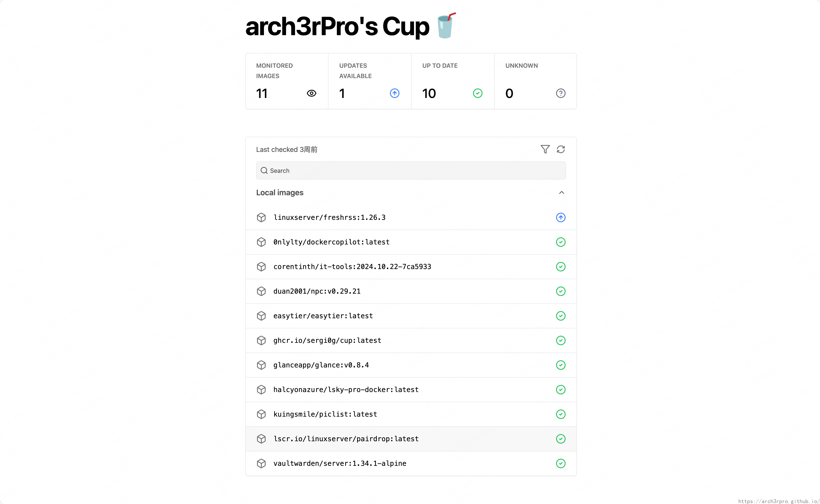Click the lscr.io/linuxserver/pairdrop:latest row
The image size is (820, 504).
(x=346, y=439)
